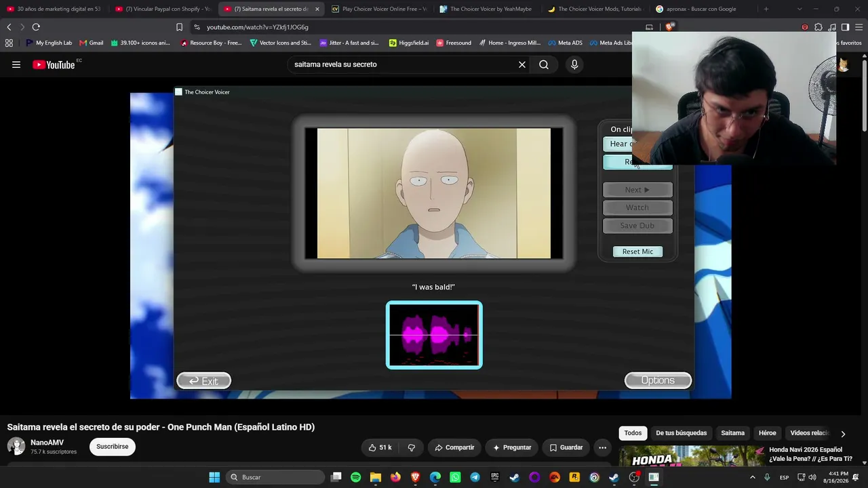868x488 pixels.
Task: Select the 'Saitama' filter chip
Action: coord(732,433)
